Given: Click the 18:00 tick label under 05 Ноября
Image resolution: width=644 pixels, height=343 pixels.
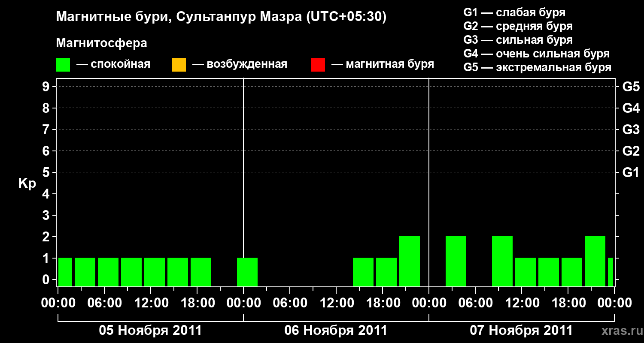Looking at the screenshot, I should [x=197, y=303].
